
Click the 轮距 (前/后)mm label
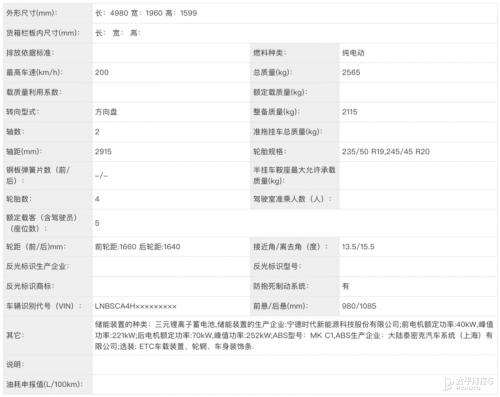point(36,247)
